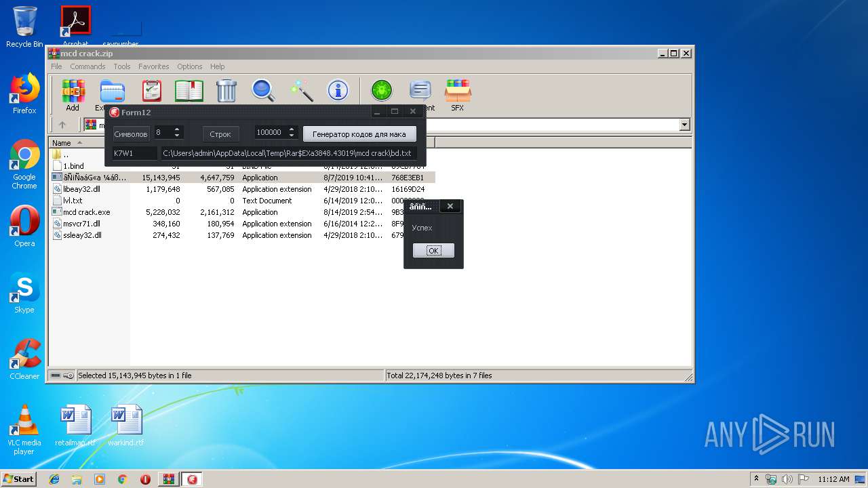Close the Успех message dialog
Viewport: 868px width, 488px height.
tap(450, 207)
